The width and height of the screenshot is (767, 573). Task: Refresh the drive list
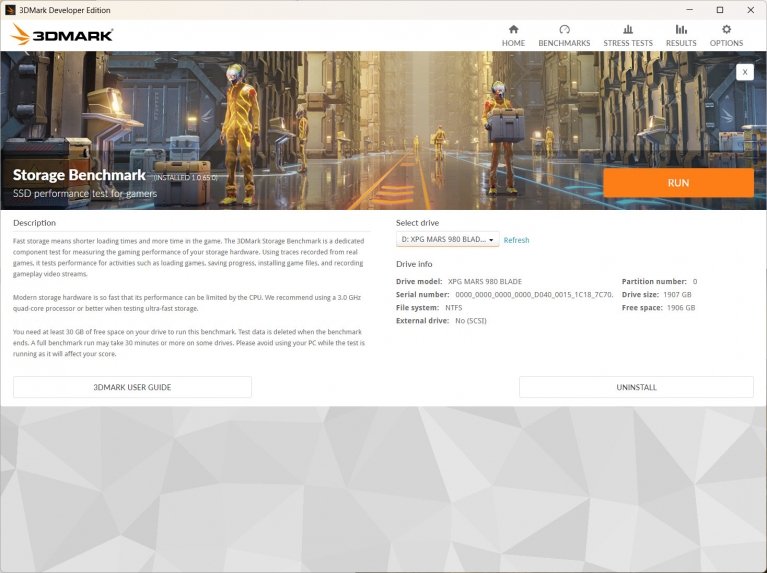pyautogui.click(x=516, y=240)
